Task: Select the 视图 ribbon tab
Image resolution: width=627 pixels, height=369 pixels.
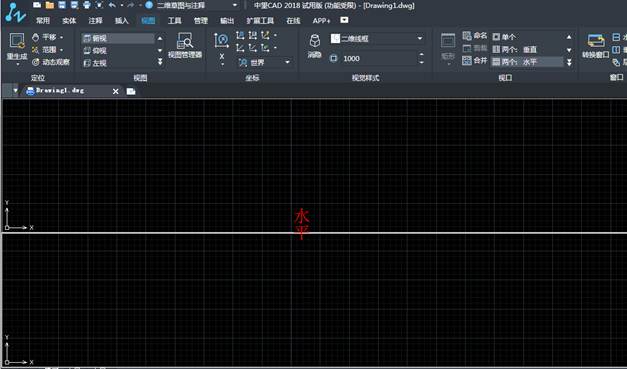Action: coord(148,20)
